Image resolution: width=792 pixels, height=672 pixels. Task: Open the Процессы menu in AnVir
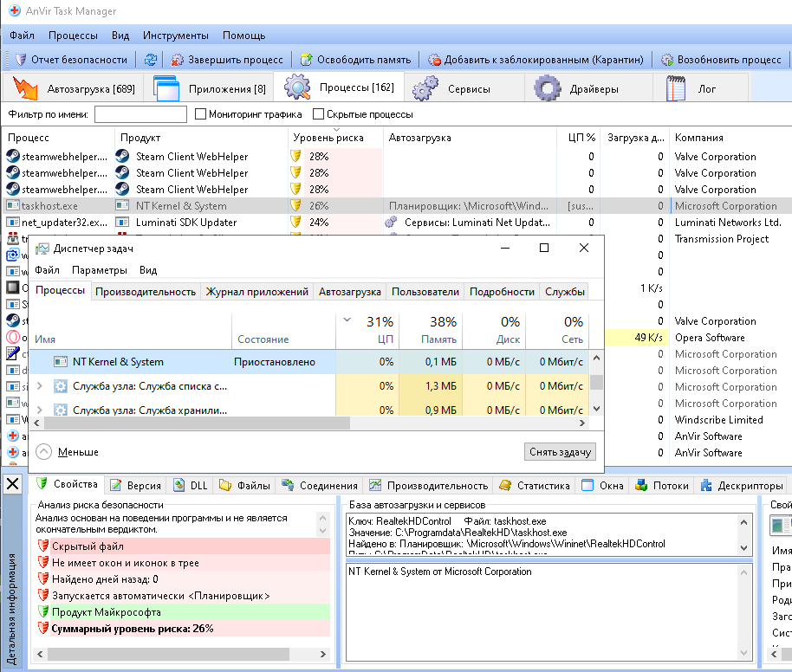[74, 36]
